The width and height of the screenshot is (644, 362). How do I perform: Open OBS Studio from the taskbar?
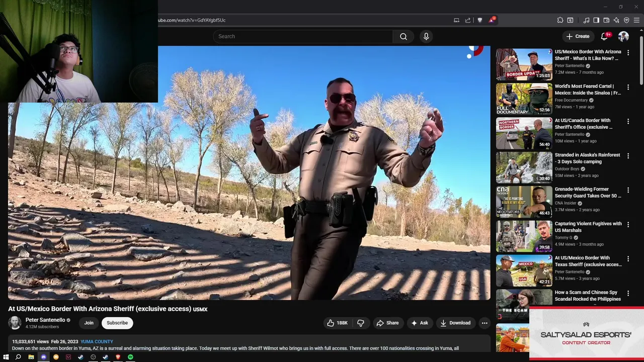pyautogui.click(x=93, y=357)
